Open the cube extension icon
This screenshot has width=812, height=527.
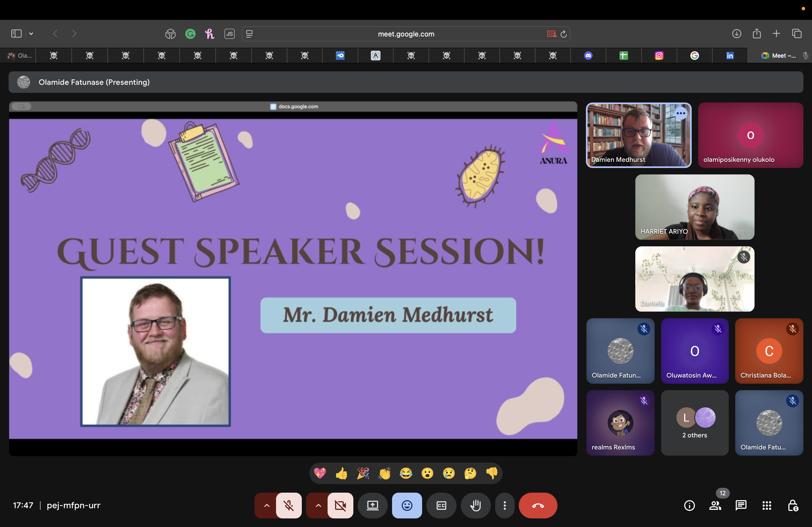click(x=170, y=34)
